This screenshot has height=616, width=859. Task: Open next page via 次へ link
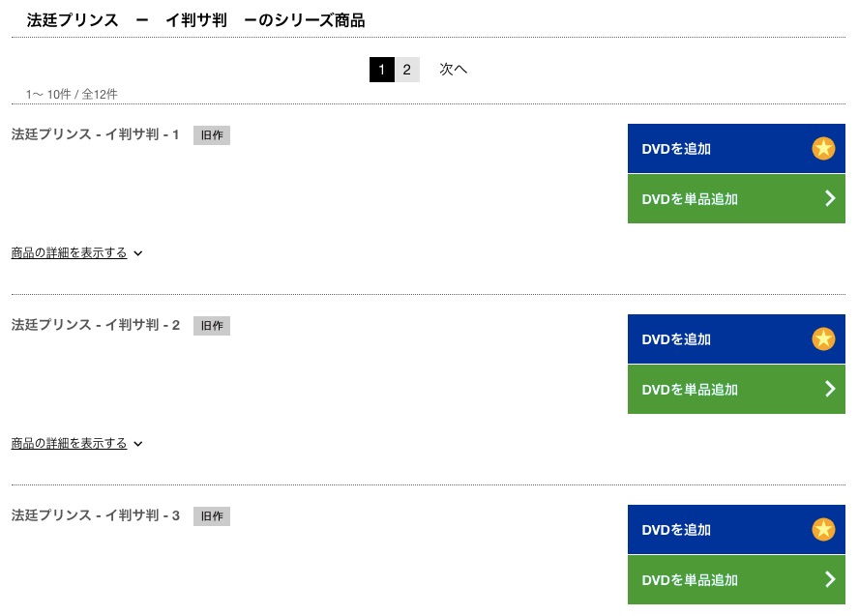click(453, 70)
